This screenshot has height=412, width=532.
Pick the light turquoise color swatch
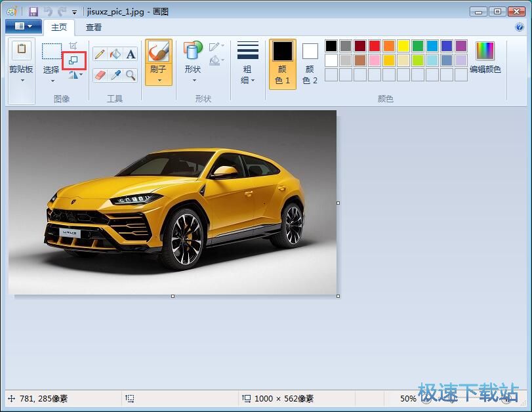point(432,60)
